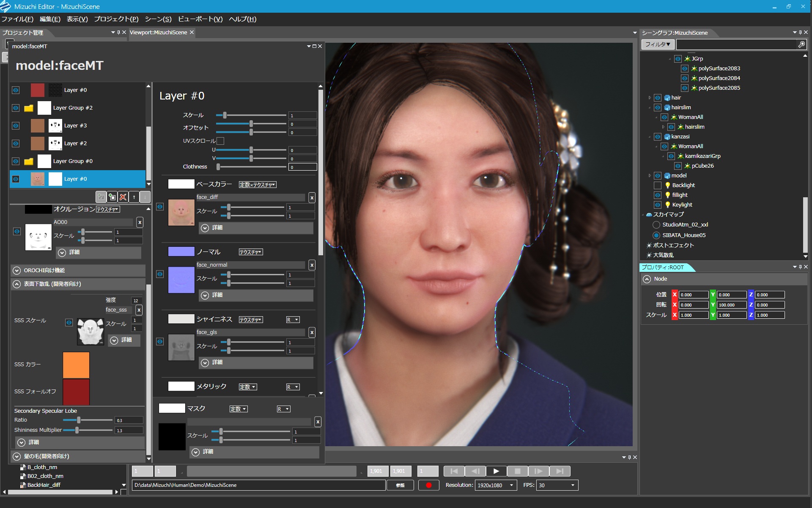This screenshot has width=812, height=508.
Task: Open the シーン(S) menu
Action: tap(158, 19)
